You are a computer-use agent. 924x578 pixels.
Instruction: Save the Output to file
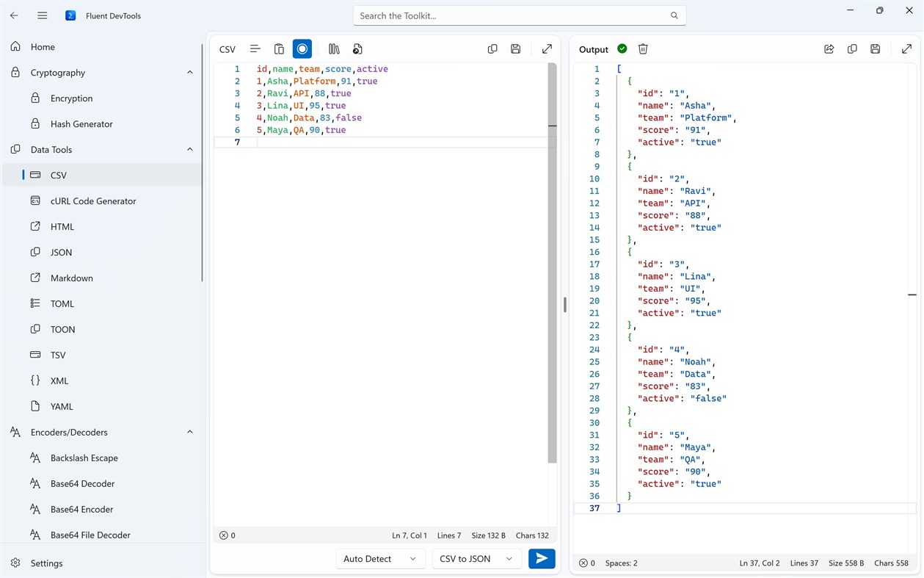pyautogui.click(x=876, y=49)
